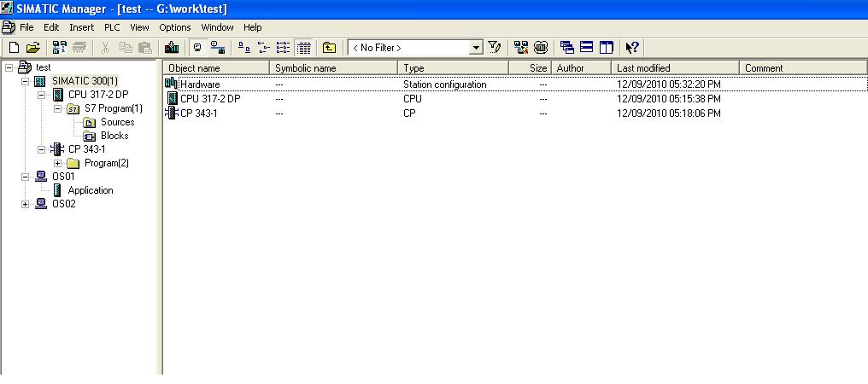Click the Tile Vertically toolbar icon
The height and width of the screenshot is (384, 868).
(x=607, y=48)
